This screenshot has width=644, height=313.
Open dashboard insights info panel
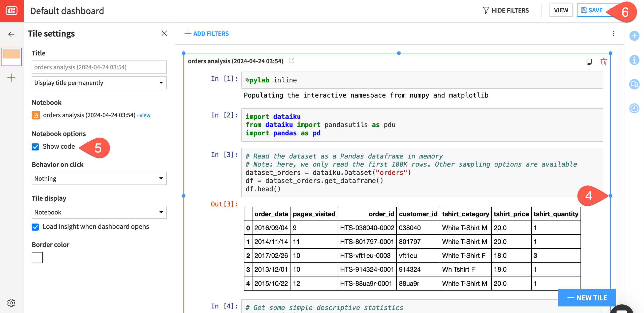634,60
